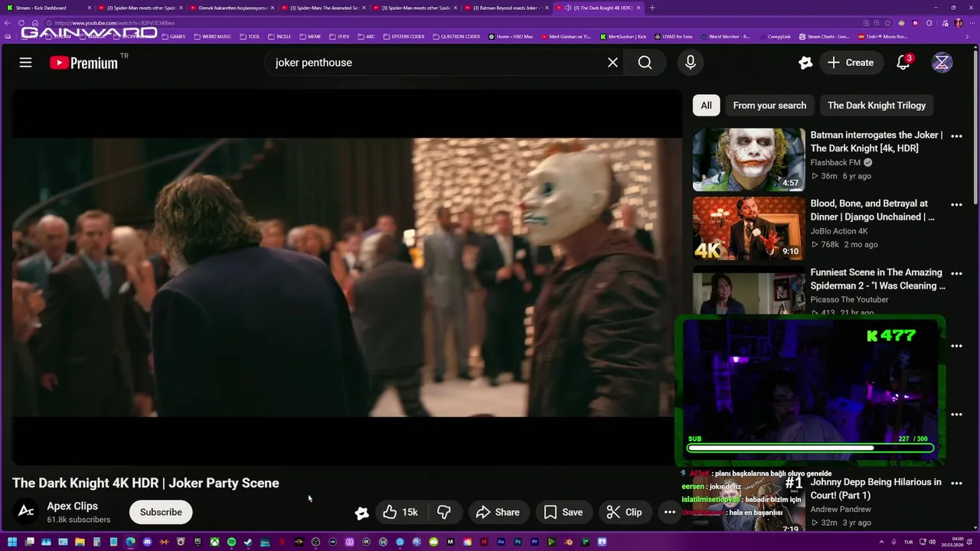Open the QUELTRON CODEX bookmarks folder
The width and height of the screenshot is (980, 551).
click(x=456, y=37)
